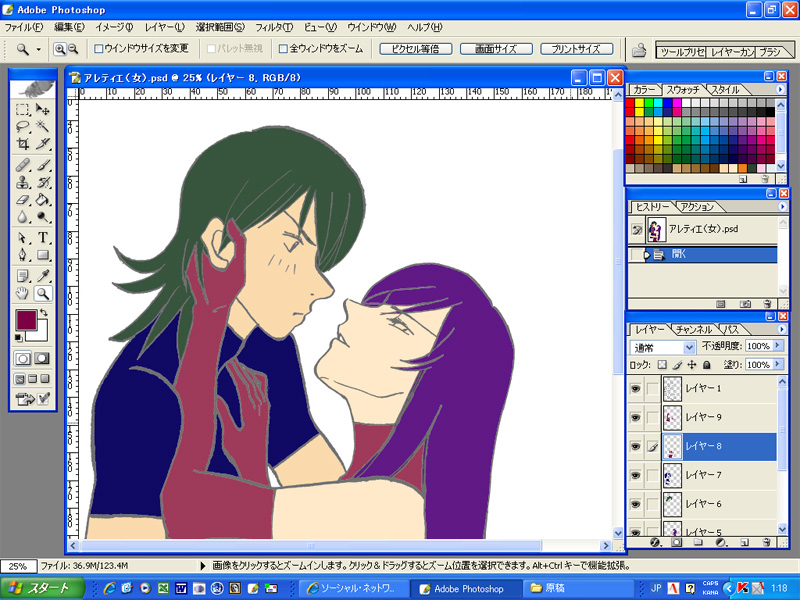The height and width of the screenshot is (600, 800).
Task: Click the 画面サイズ button
Action: point(496,49)
